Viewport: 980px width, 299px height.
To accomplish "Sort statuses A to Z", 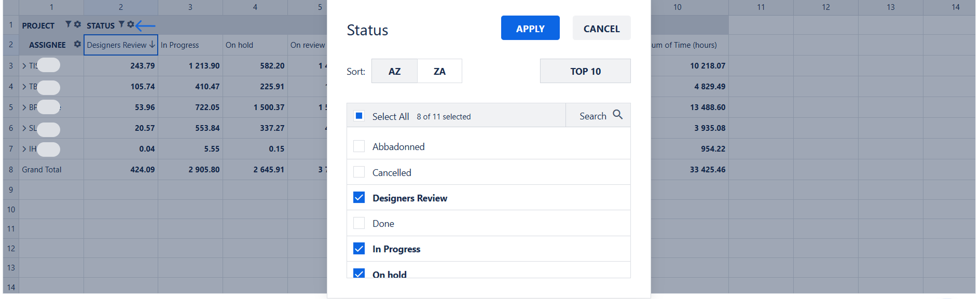I will coord(394,71).
